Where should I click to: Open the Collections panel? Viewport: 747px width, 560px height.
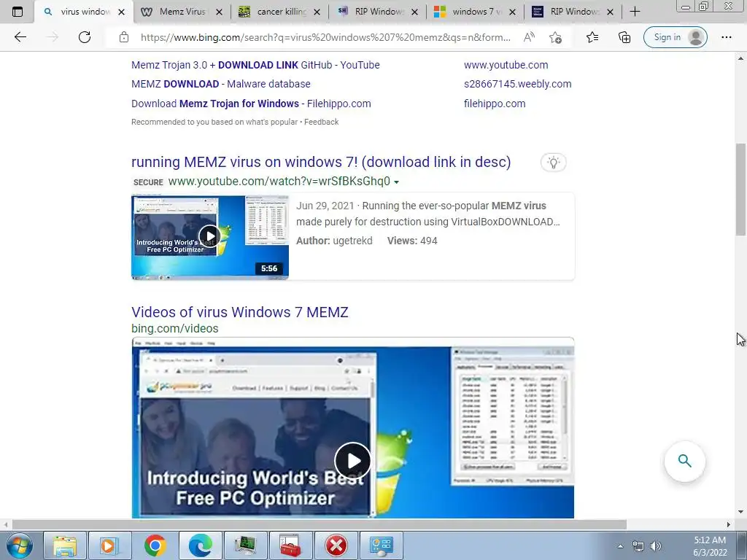point(624,37)
